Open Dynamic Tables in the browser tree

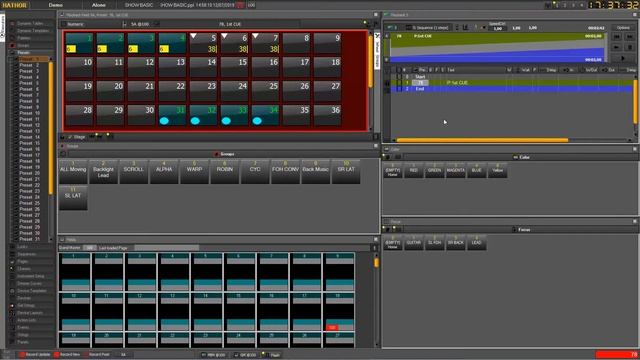tap(31, 24)
